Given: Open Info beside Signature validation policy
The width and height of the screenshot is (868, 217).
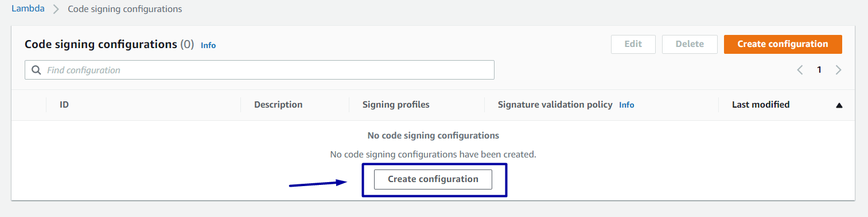Looking at the screenshot, I should 626,105.
